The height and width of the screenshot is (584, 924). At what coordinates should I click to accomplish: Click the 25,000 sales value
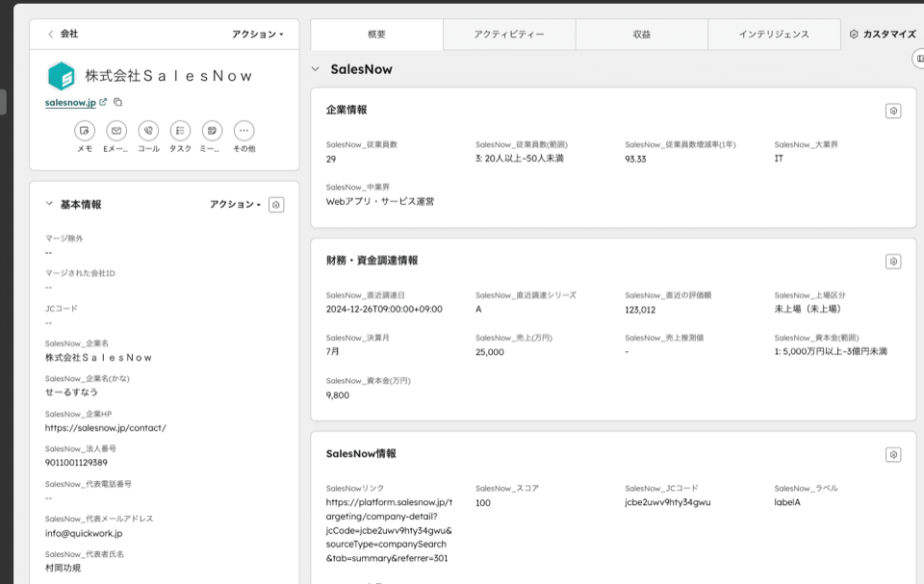coord(490,352)
